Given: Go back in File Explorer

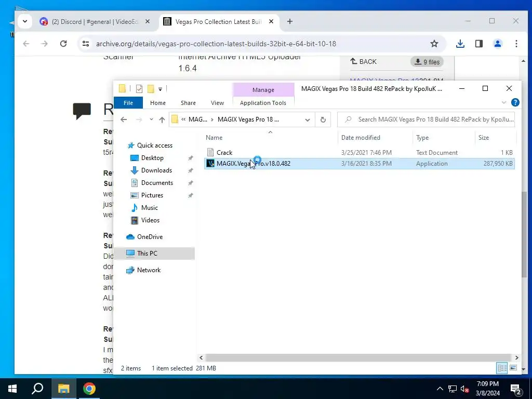Looking at the screenshot, I should pyautogui.click(x=124, y=119).
